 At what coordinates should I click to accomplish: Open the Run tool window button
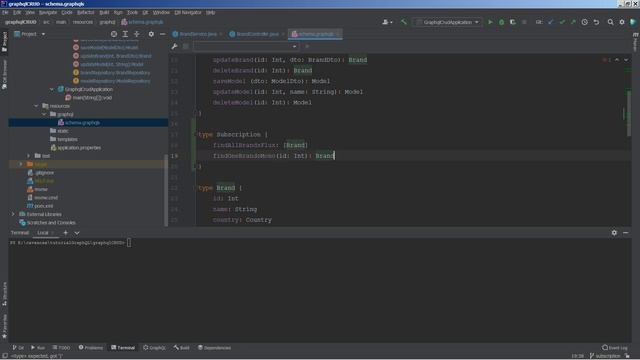(38, 348)
